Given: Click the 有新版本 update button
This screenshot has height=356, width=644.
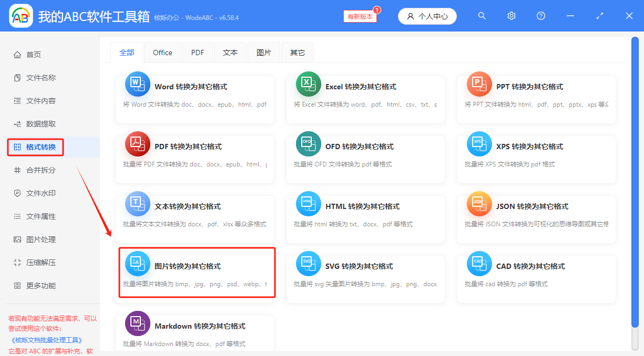Looking at the screenshot, I should 360,16.
